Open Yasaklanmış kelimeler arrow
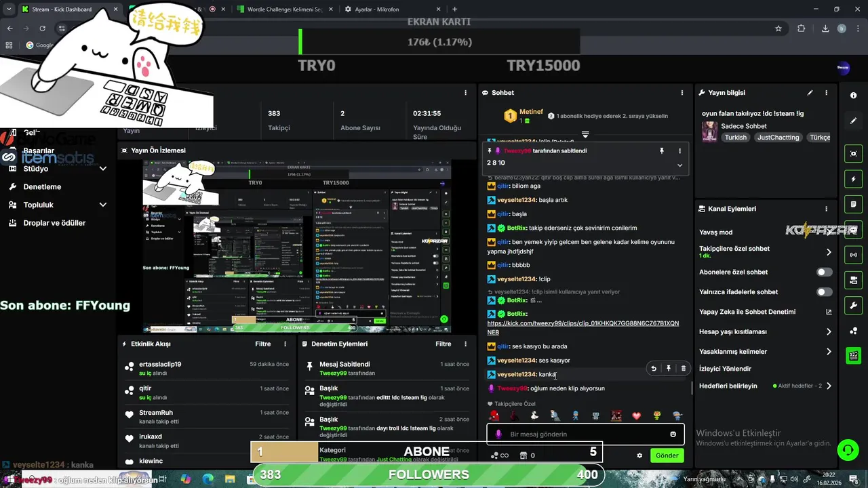Screen dimensions: 868x488 pyautogui.click(x=829, y=352)
